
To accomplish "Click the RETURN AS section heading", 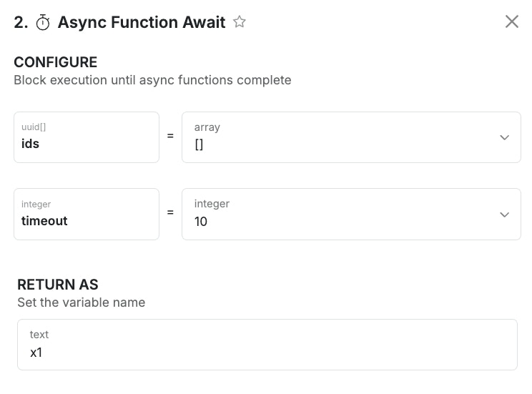I will tap(58, 285).
